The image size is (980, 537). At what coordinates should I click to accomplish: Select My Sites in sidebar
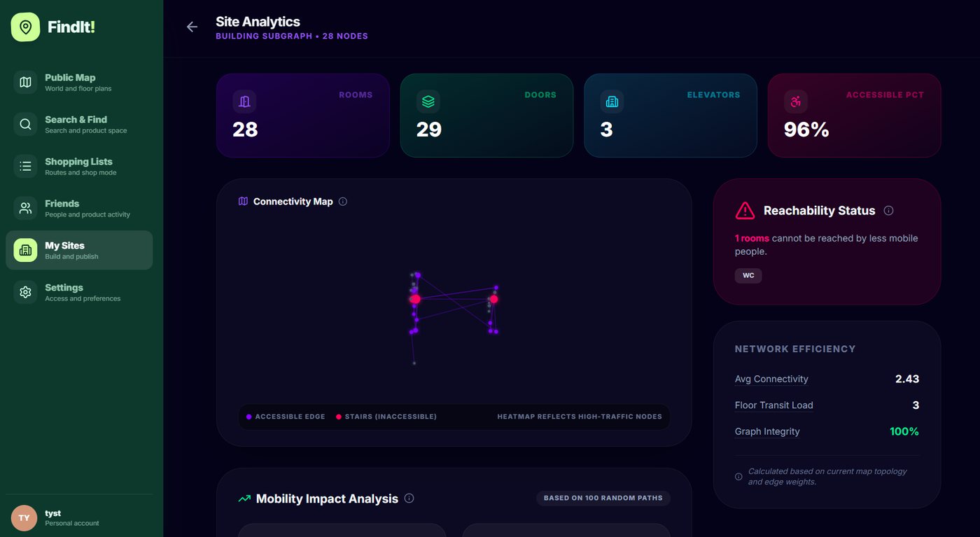tap(79, 250)
